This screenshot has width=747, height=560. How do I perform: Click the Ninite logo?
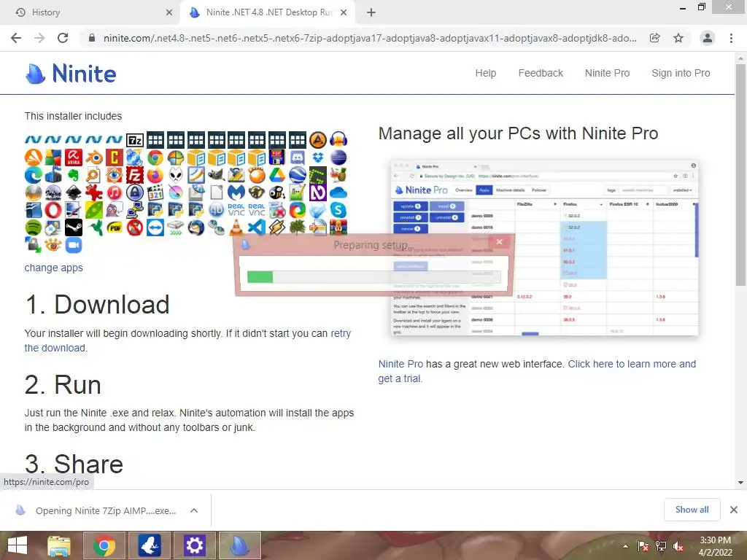coord(71,74)
